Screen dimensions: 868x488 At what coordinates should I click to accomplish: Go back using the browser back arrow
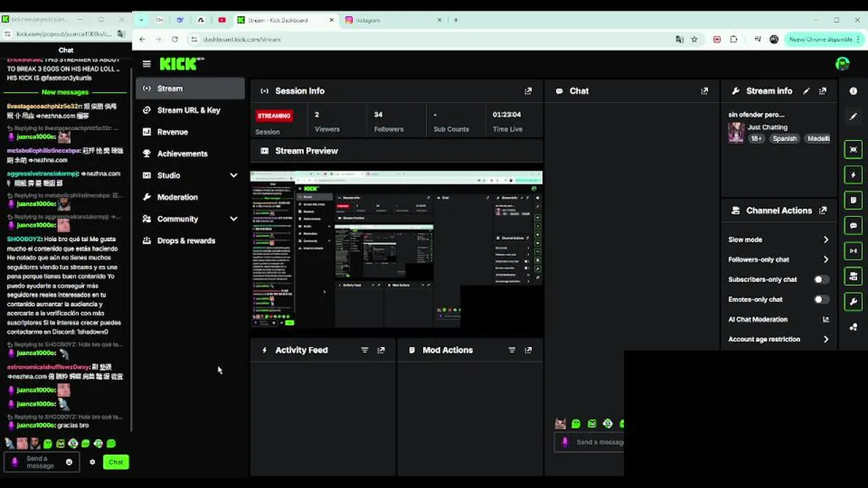[x=142, y=39]
